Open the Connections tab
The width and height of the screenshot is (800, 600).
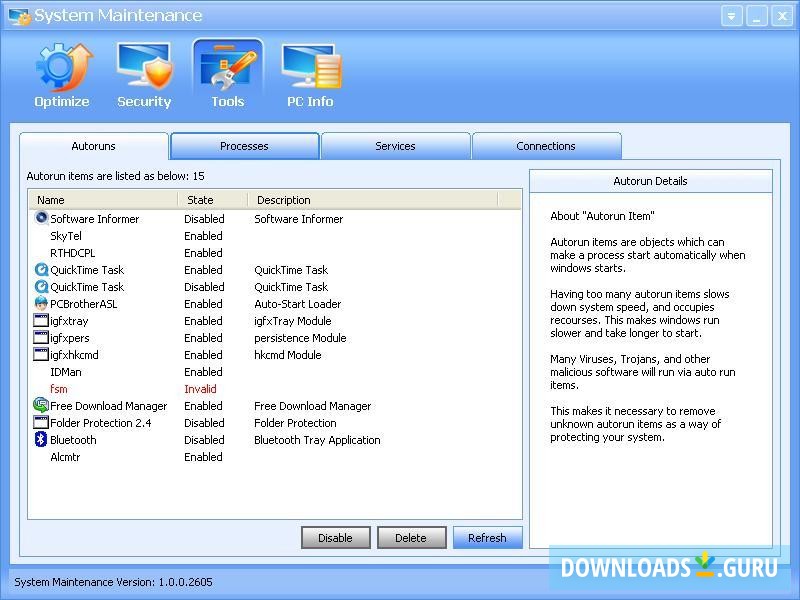[546, 146]
